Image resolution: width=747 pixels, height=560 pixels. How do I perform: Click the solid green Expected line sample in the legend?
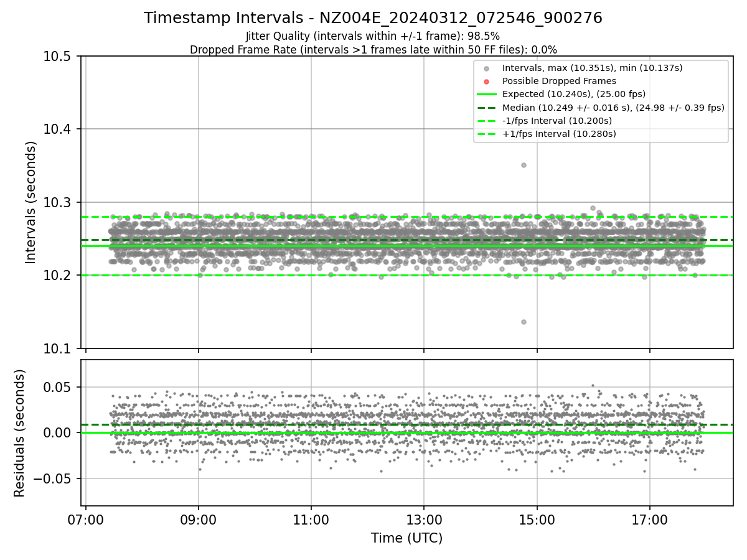(487, 95)
